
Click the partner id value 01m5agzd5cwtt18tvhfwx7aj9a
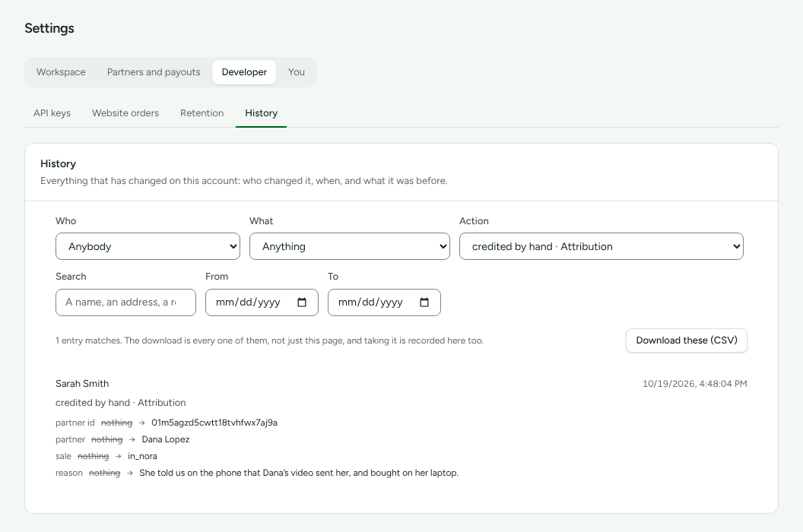coord(214,423)
